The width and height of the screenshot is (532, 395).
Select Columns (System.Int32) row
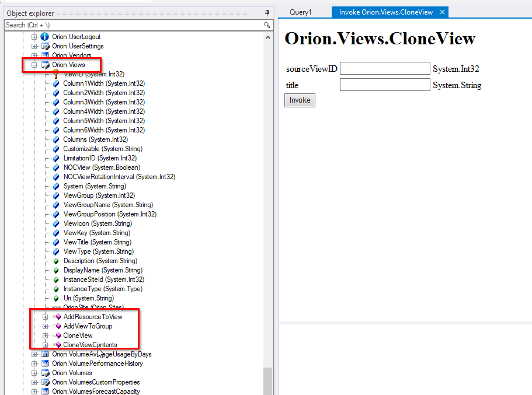(96, 139)
